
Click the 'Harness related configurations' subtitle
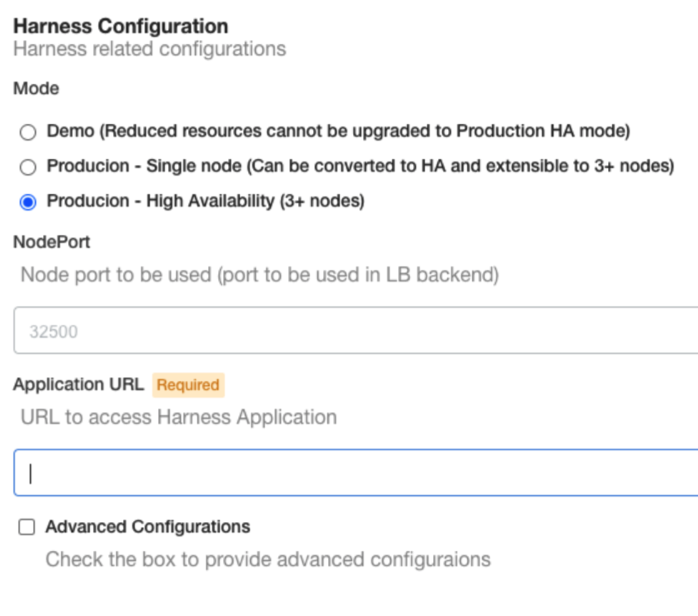pyautogui.click(x=150, y=49)
